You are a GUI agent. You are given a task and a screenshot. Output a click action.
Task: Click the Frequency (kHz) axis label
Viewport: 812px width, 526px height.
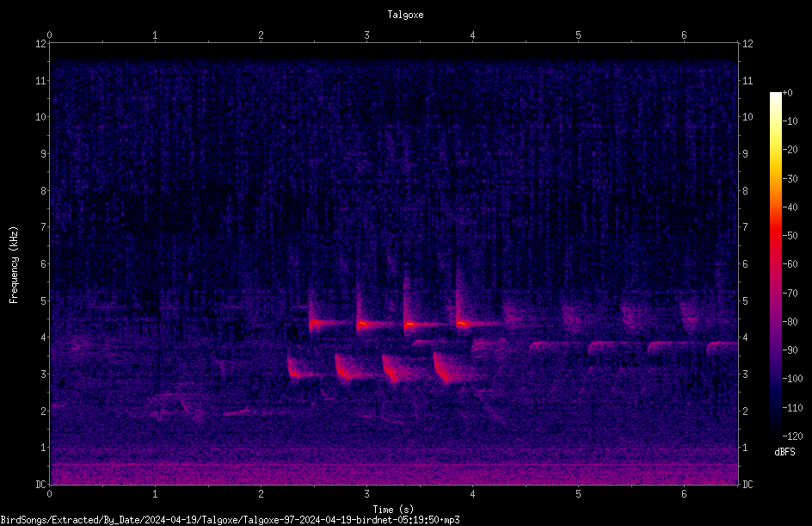14,265
